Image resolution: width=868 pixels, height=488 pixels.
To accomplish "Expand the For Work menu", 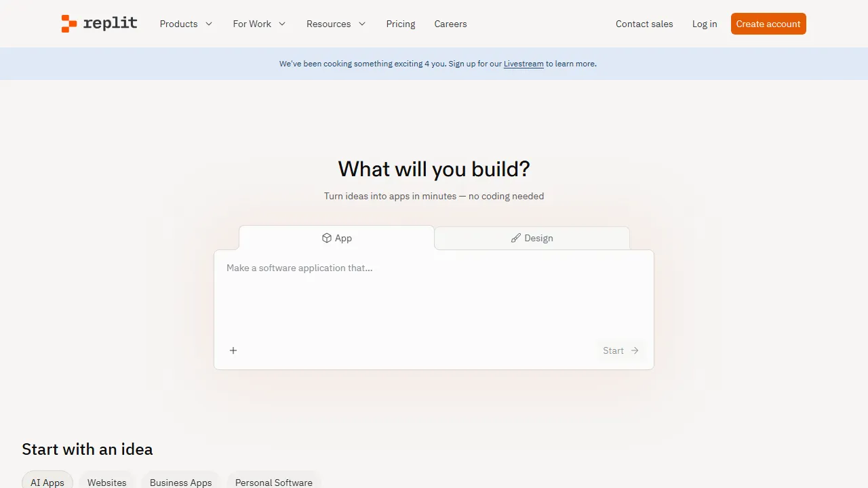I will pyautogui.click(x=258, y=24).
